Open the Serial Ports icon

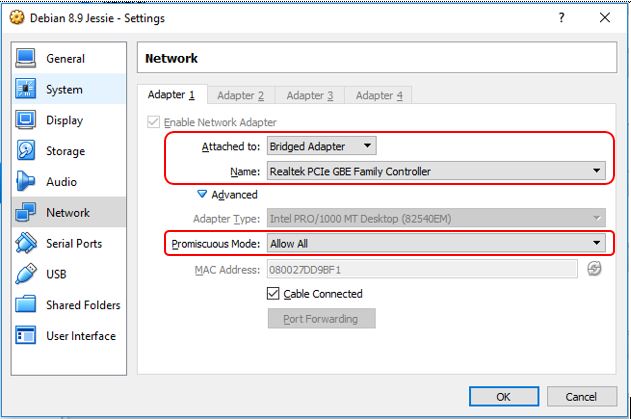(26, 244)
